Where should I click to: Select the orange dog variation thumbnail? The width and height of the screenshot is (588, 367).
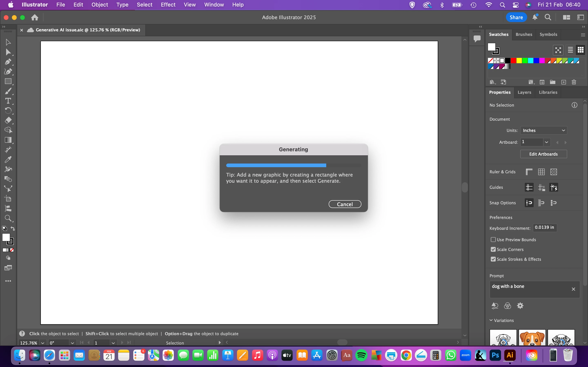pos(532,338)
